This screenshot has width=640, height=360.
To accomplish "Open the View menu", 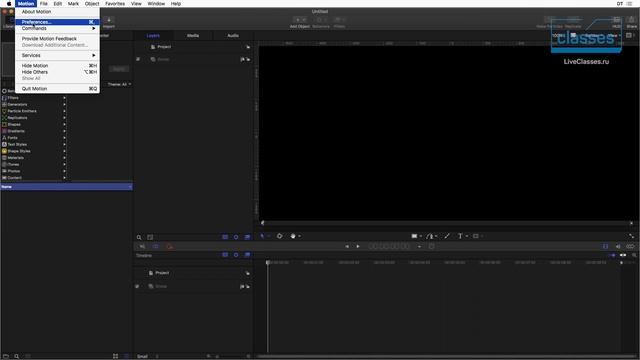I will click(136, 4).
